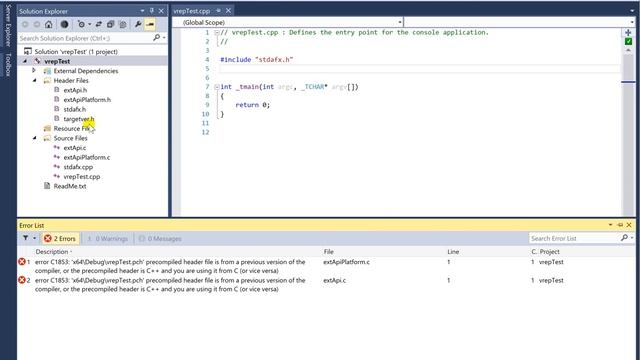Click the return 0; code line
This screenshot has width=640, height=360.
pos(253,105)
